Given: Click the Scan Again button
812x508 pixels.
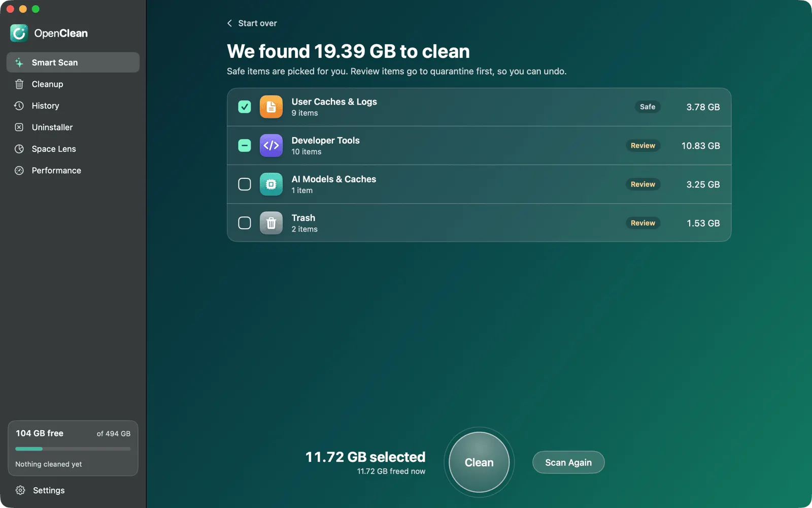Looking at the screenshot, I should [x=568, y=462].
